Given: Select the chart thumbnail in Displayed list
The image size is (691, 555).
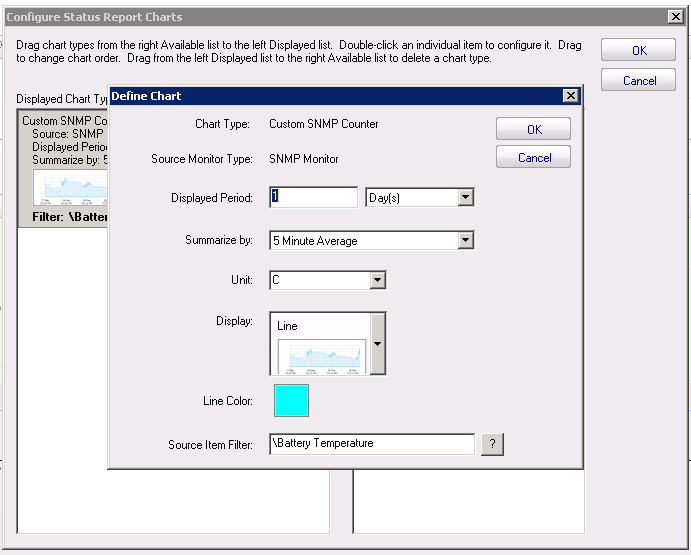Looking at the screenshot, I should tap(70, 187).
